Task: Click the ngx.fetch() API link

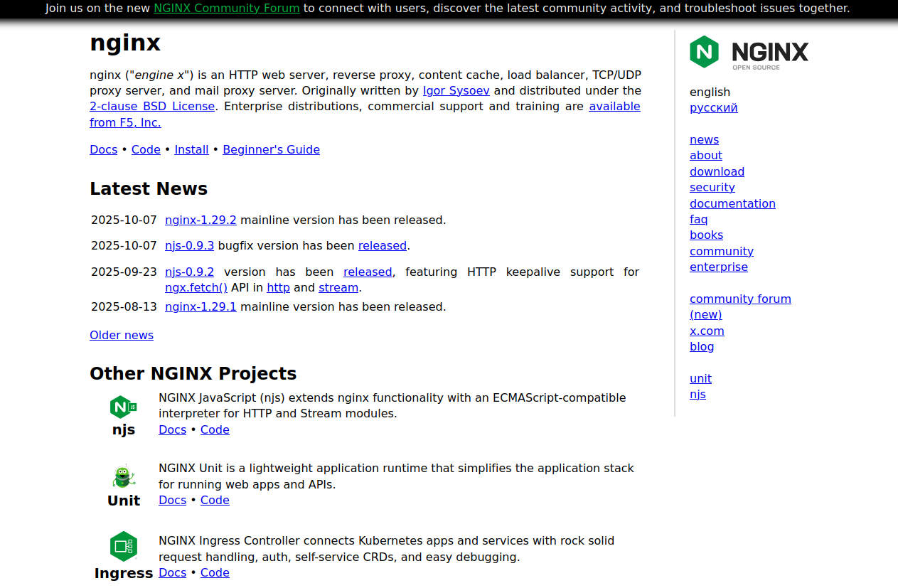Action: [196, 287]
